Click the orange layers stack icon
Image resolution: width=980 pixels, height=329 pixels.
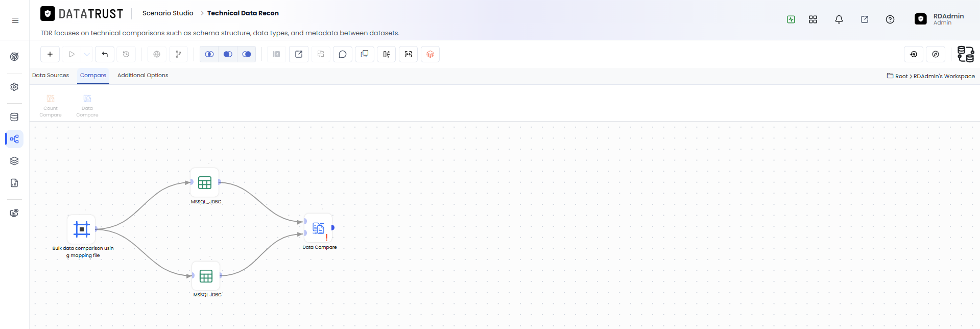tap(431, 54)
